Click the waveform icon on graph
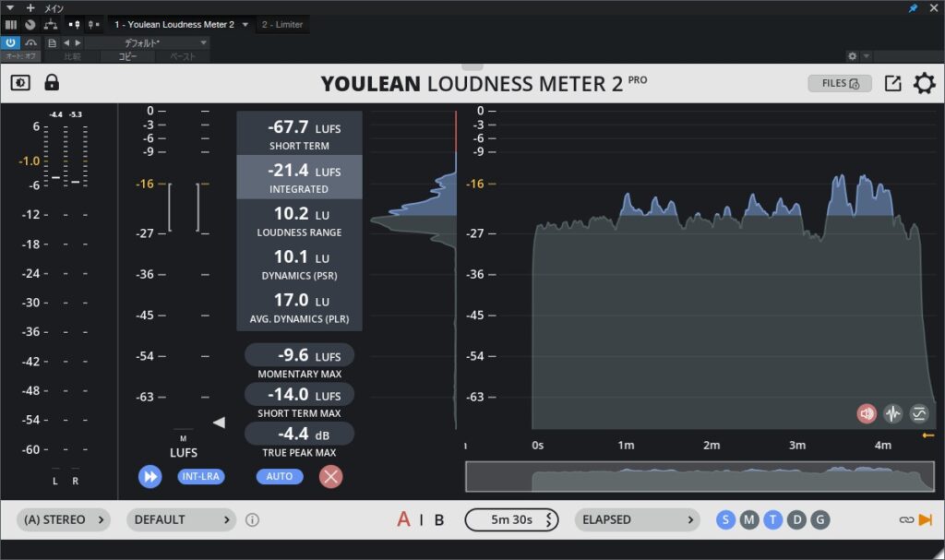This screenshot has height=560, width=945. (x=892, y=413)
